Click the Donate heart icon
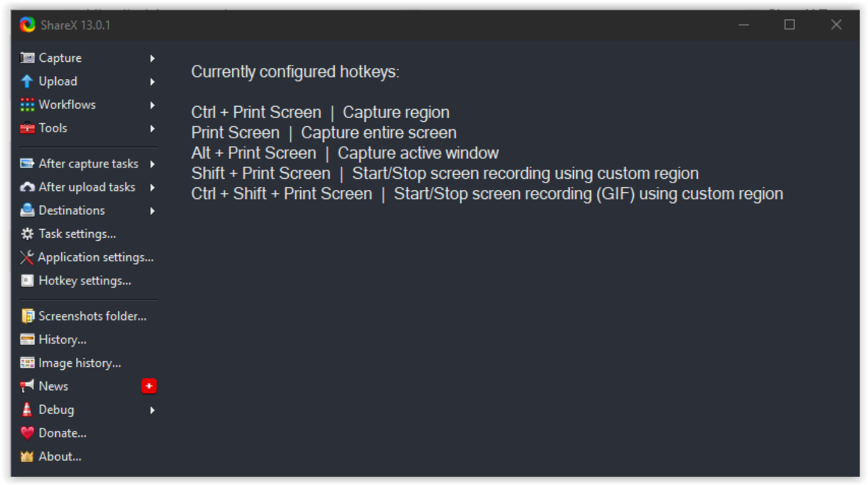Viewport: 868px width, 485px height. coord(27,433)
